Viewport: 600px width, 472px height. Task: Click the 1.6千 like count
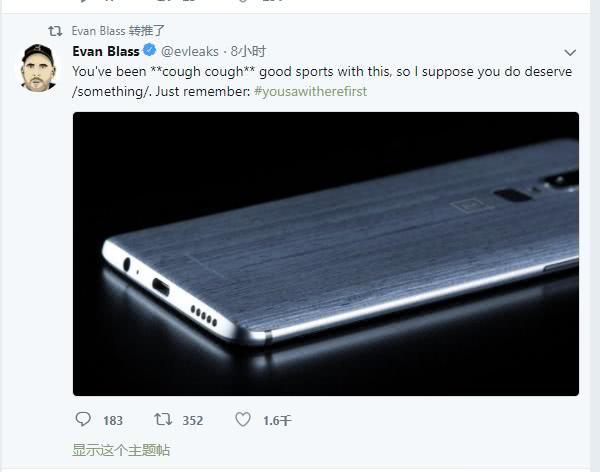coord(276,421)
